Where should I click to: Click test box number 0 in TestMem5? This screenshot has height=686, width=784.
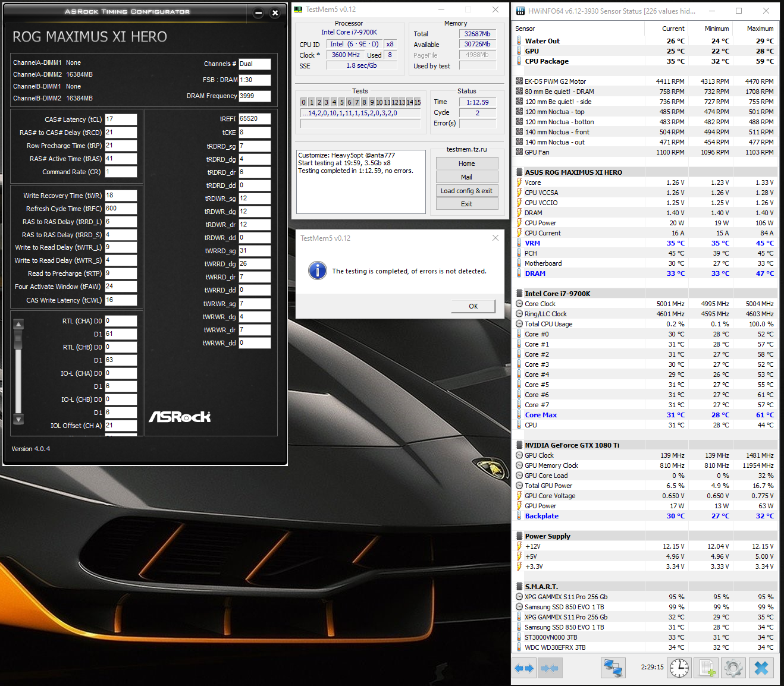[x=303, y=102]
